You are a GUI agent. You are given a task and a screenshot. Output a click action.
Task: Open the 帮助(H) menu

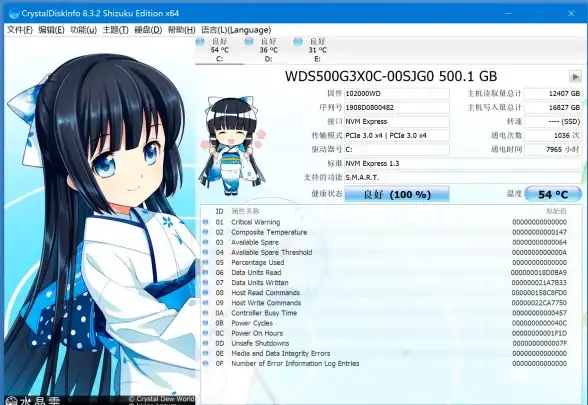(182, 30)
